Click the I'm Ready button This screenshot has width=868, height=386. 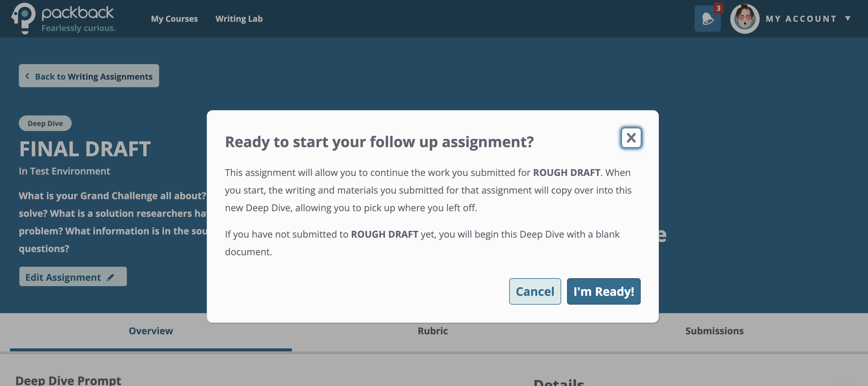pos(603,291)
